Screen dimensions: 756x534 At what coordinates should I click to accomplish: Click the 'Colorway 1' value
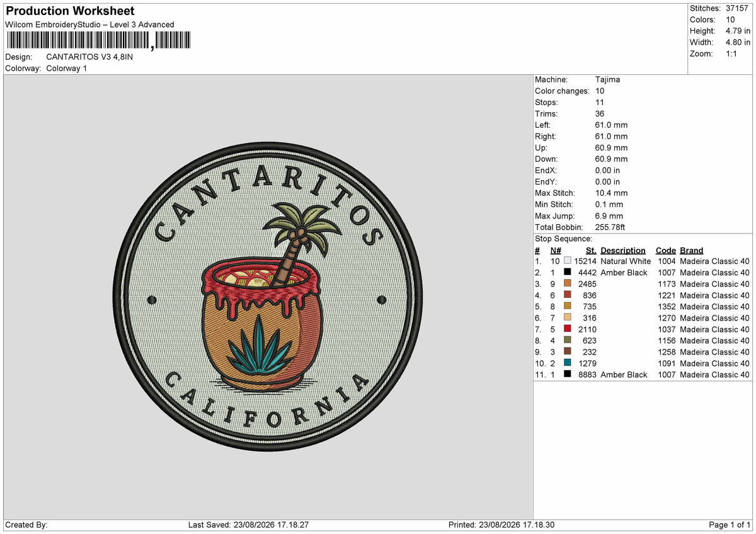[x=67, y=68]
